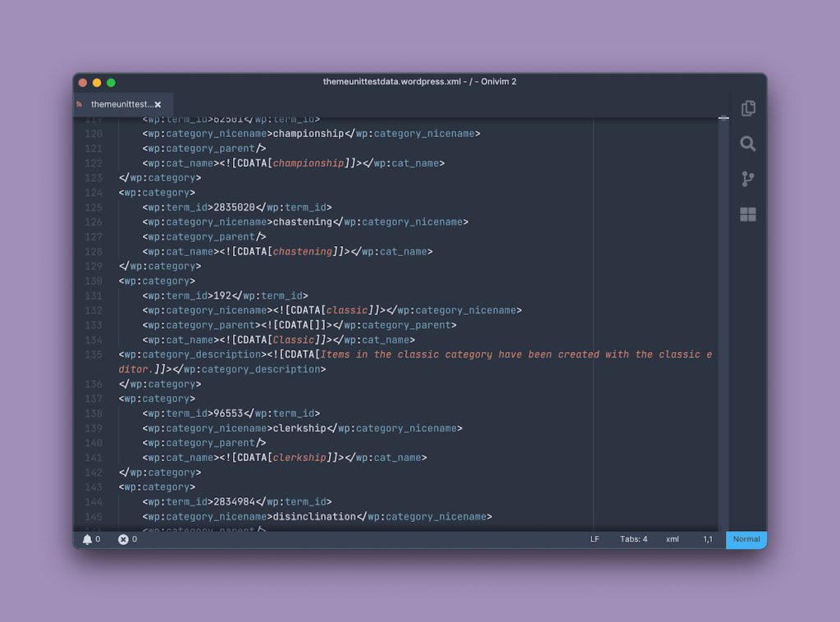Close the themeunittest tab
840x622 pixels.
(x=157, y=104)
